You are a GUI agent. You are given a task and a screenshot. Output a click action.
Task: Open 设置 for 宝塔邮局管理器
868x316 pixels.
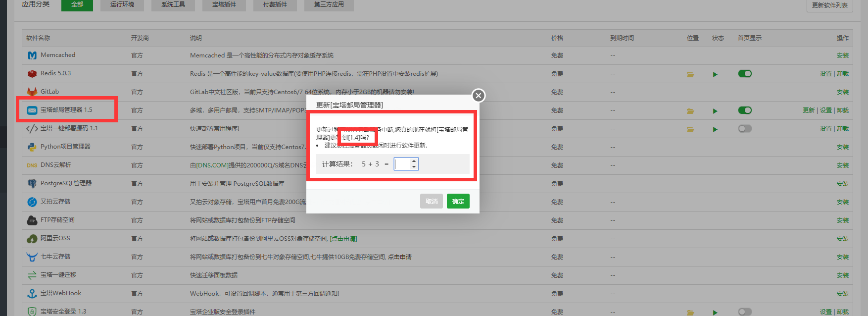point(826,110)
